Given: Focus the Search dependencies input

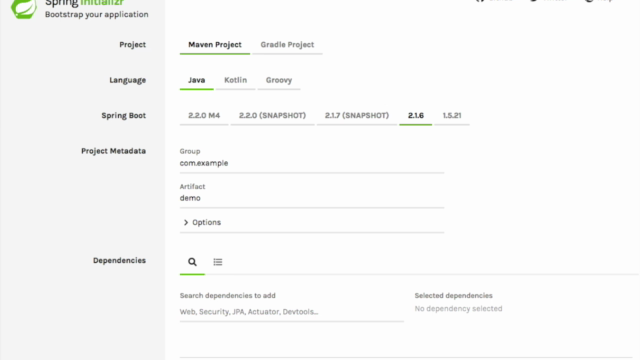Looking at the screenshot, I should tap(291, 312).
